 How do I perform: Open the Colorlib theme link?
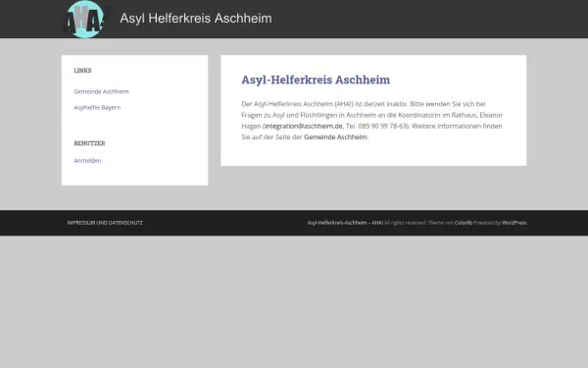click(464, 223)
